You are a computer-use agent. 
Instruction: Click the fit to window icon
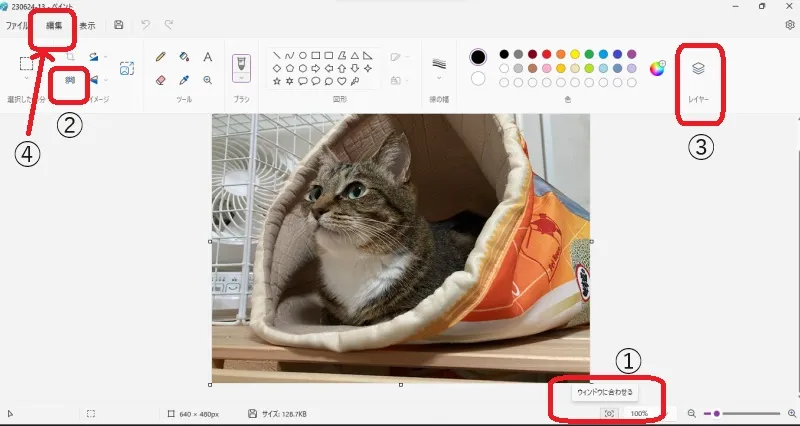[609, 414]
